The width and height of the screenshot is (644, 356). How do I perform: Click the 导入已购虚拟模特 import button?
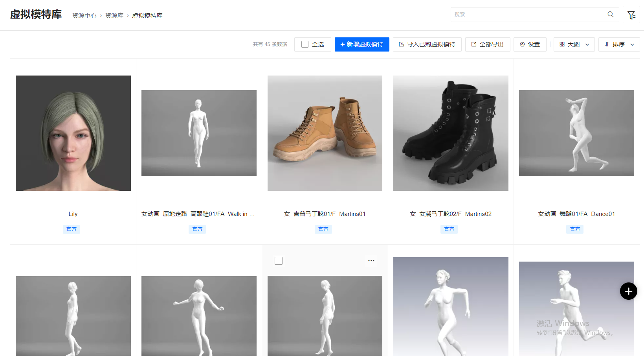click(x=427, y=44)
